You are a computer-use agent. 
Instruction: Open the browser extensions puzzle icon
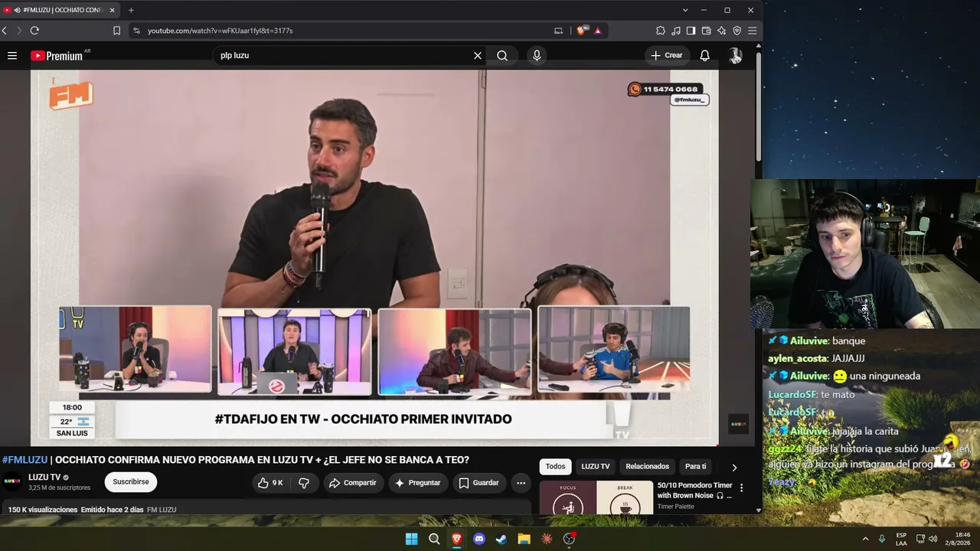pyautogui.click(x=660, y=31)
